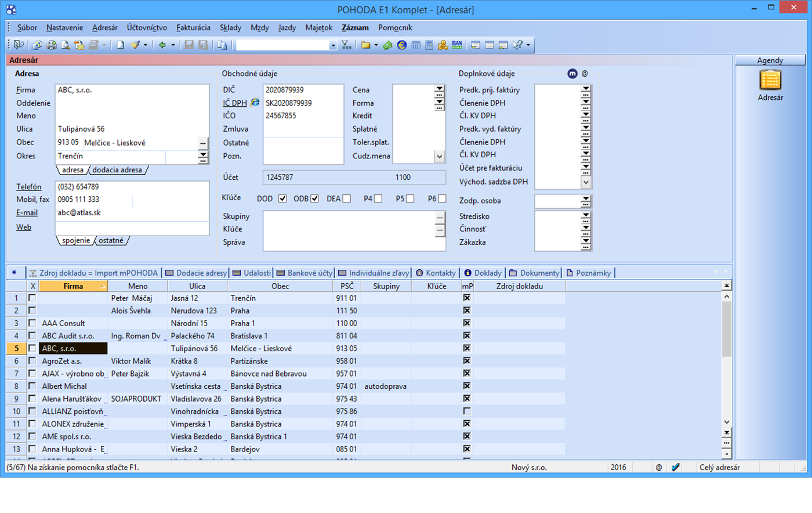Enable the P5 key checkbox
Viewport: 812px width, 513px height.
(x=410, y=198)
